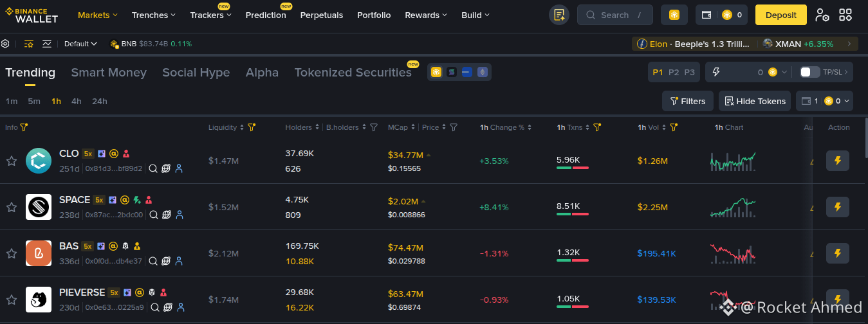The image size is (868, 324).
Task: Open the Prediction page
Action: pyautogui.click(x=266, y=15)
